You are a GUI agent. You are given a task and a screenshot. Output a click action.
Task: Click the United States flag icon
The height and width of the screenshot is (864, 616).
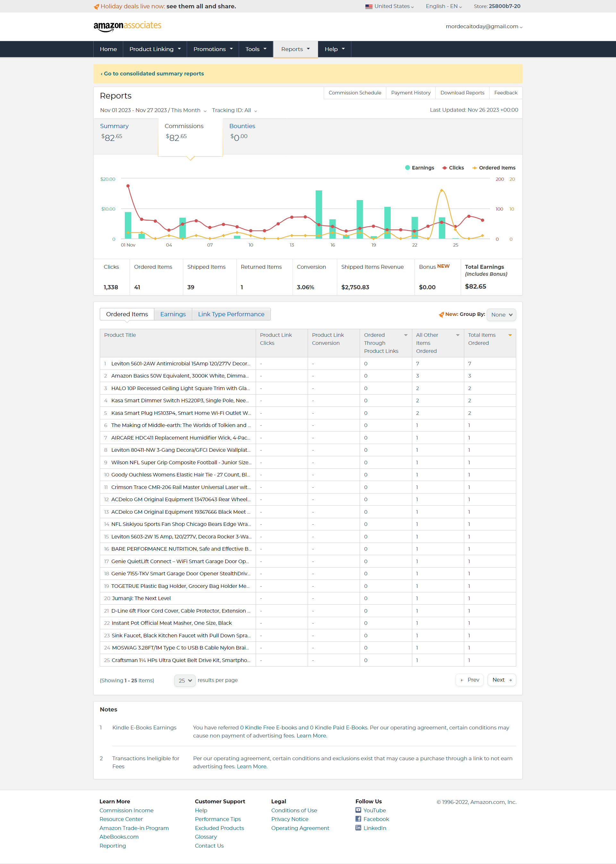pos(369,6)
